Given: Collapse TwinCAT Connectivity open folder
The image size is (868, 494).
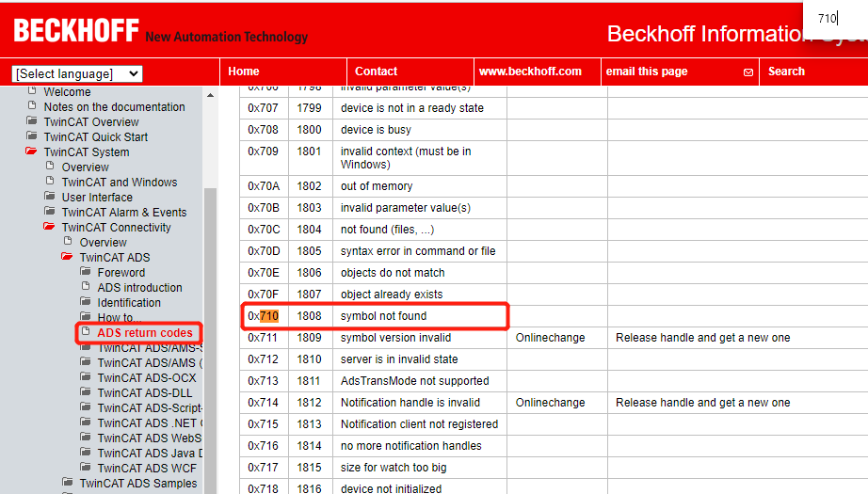Looking at the screenshot, I should point(49,226).
